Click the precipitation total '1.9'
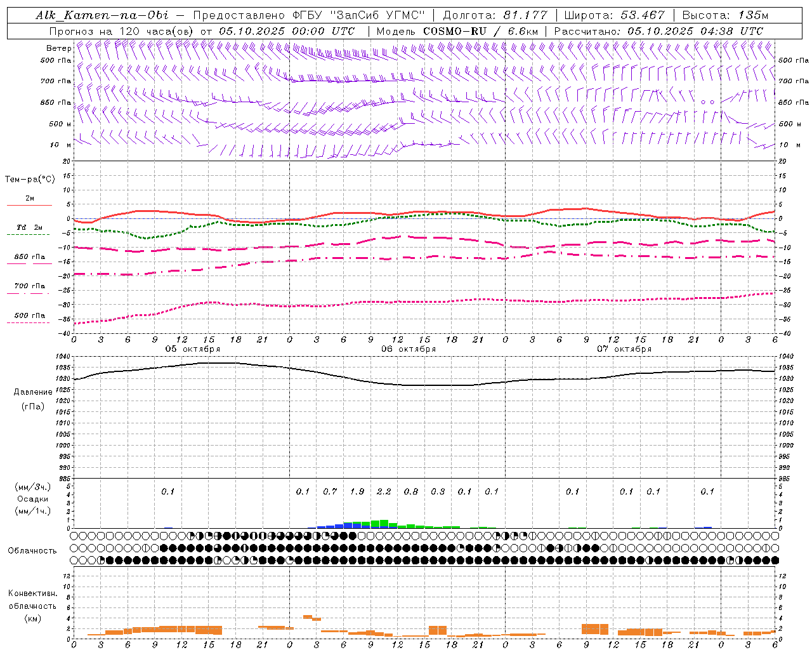 (x=357, y=492)
